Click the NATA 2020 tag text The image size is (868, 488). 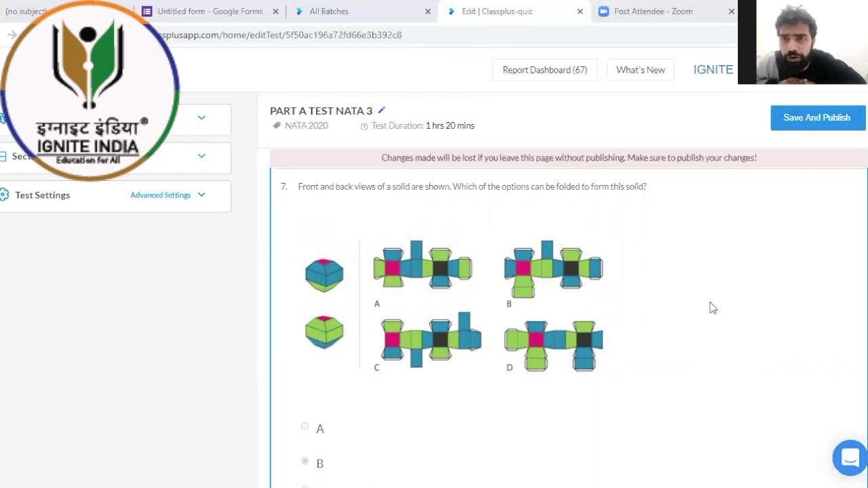(x=307, y=126)
